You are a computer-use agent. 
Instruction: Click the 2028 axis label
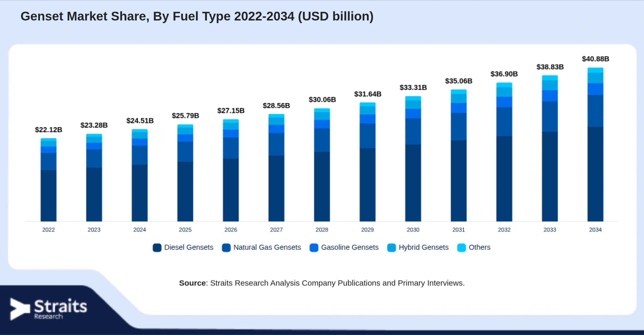pyautogui.click(x=322, y=230)
